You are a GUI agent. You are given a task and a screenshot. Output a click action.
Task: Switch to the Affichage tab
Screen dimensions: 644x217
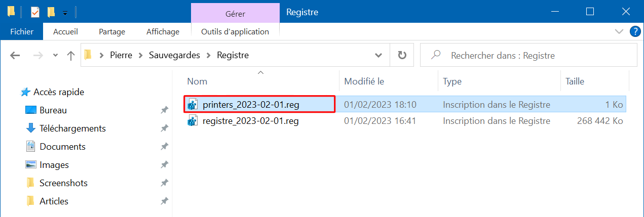point(163,31)
